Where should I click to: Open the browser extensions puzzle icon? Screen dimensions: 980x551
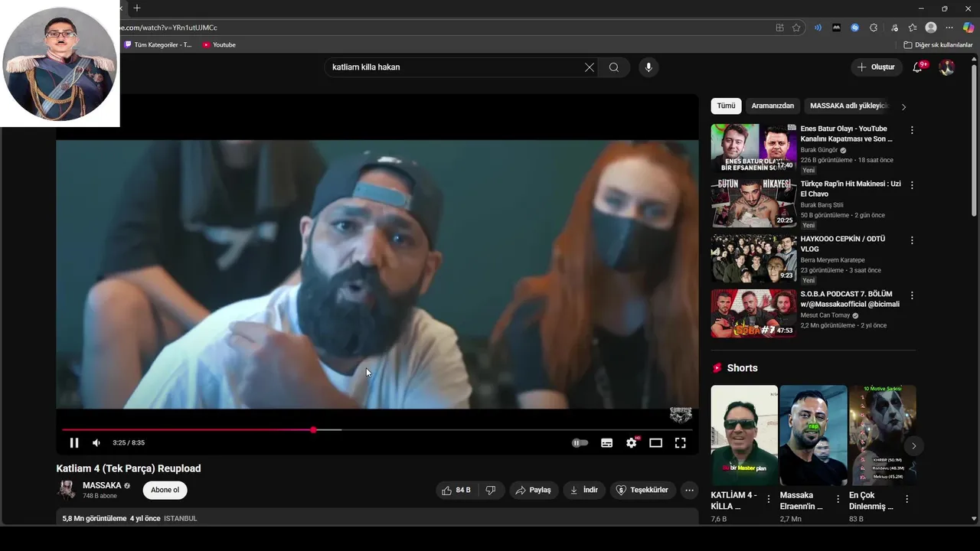pyautogui.click(x=874, y=28)
